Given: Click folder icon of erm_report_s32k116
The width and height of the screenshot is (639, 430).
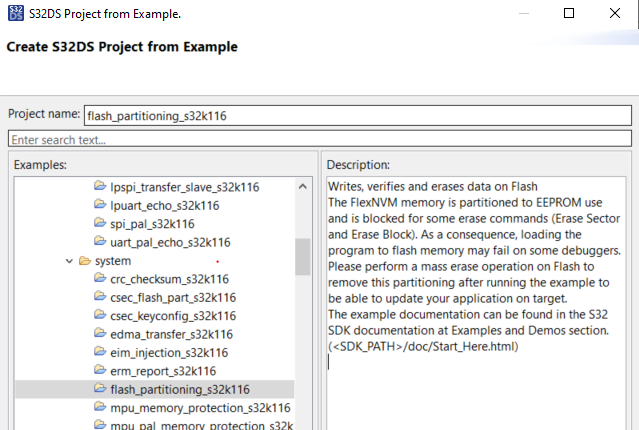Looking at the screenshot, I should 100,370.
